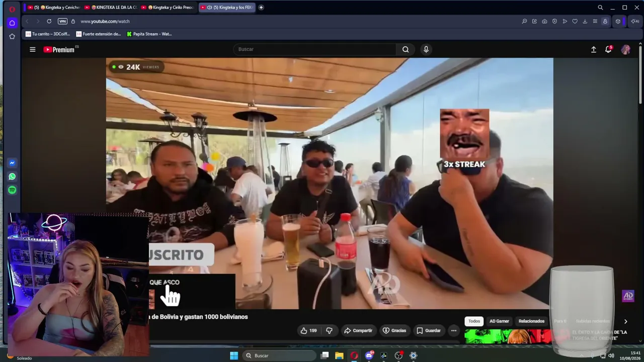
Task: Open tab search magnifier in title bar
Action: [600, 8]
